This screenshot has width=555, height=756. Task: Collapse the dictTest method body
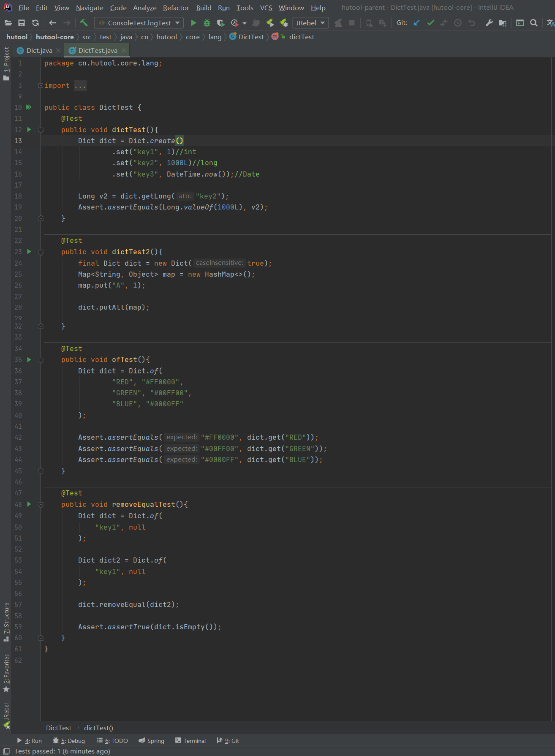pos(41,130)
